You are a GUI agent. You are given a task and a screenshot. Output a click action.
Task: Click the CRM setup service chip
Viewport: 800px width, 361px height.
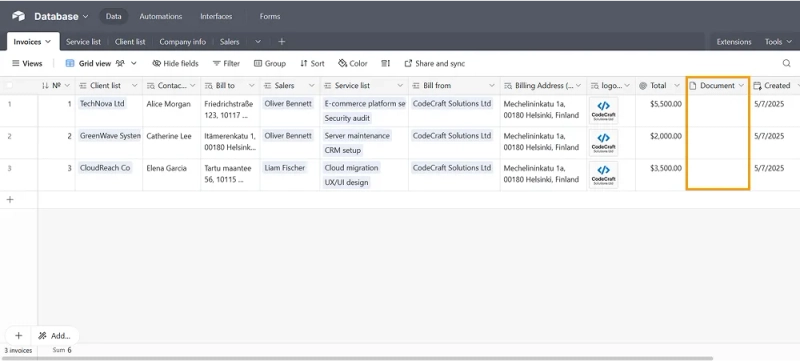coord(343,150)
